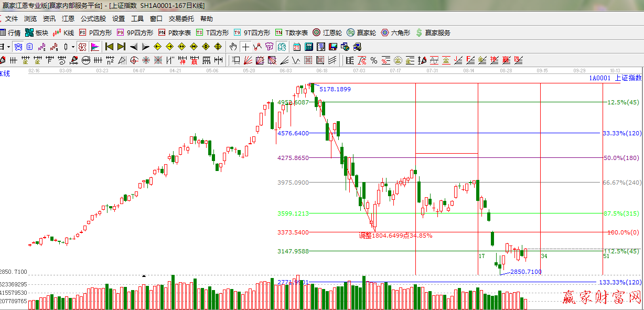Save chart with red floppy disk icon

pyautogui.click(x=333, y=47)
